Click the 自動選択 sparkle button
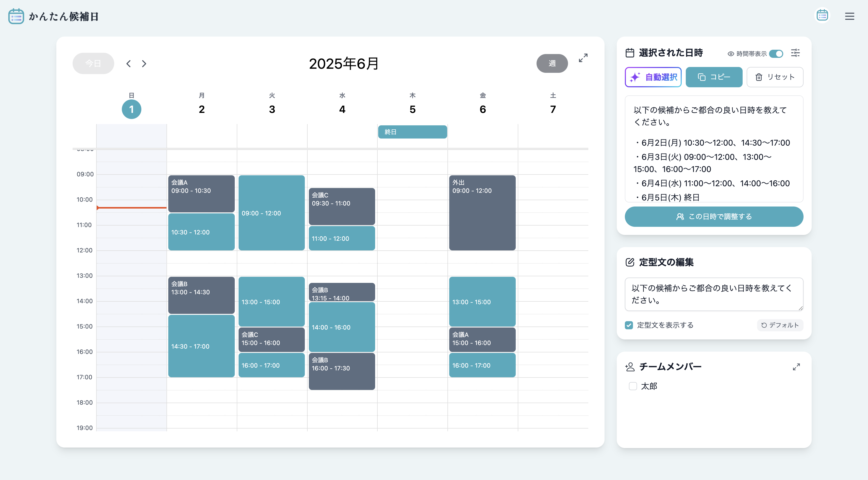 (x=653, y=77)
